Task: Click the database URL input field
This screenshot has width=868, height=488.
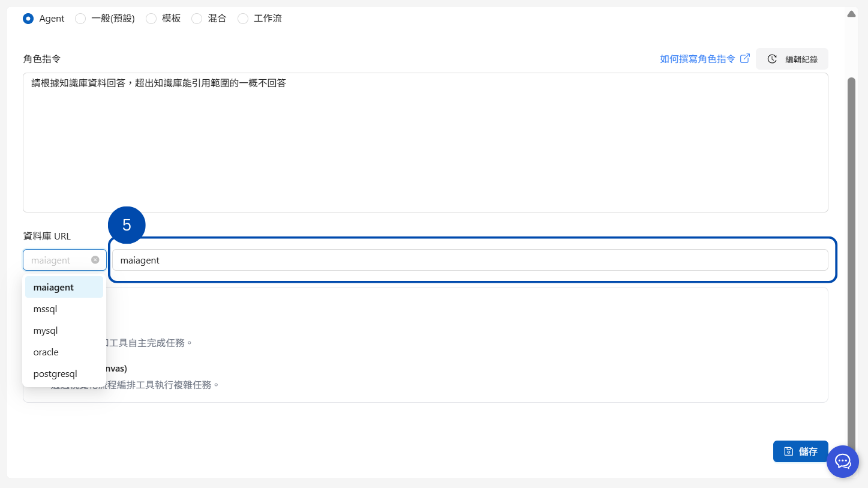Action: point(469,261)
